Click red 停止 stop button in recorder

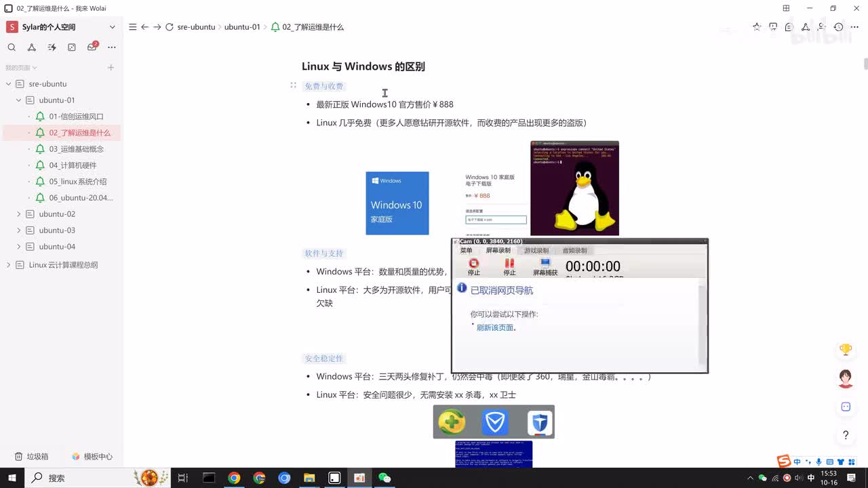point(474,267)
